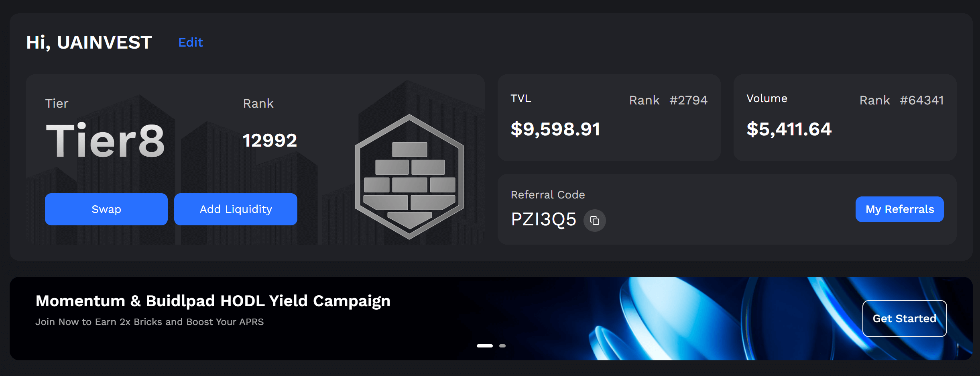Click the Referral Code label
The height and width of the screenshot is (376, 980).
tap(548, 195)
